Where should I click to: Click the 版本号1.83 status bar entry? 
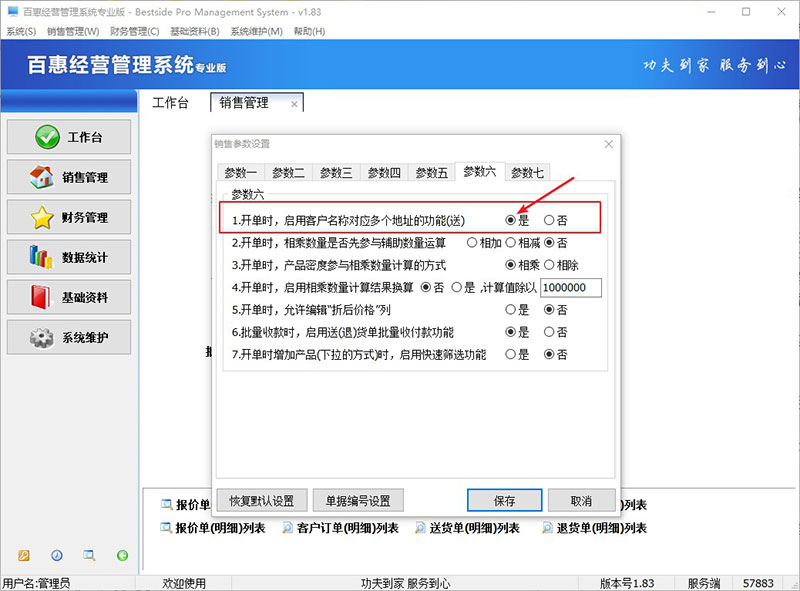(627, 583)
